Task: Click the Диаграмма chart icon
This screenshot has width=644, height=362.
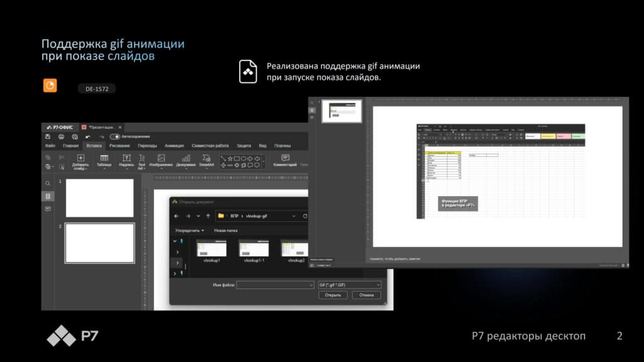Action: 186,159
